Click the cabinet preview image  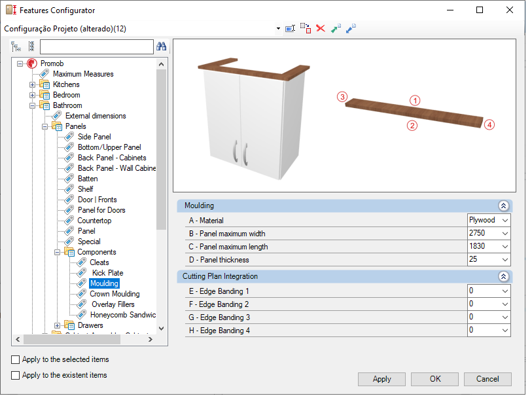click(254, 118)
